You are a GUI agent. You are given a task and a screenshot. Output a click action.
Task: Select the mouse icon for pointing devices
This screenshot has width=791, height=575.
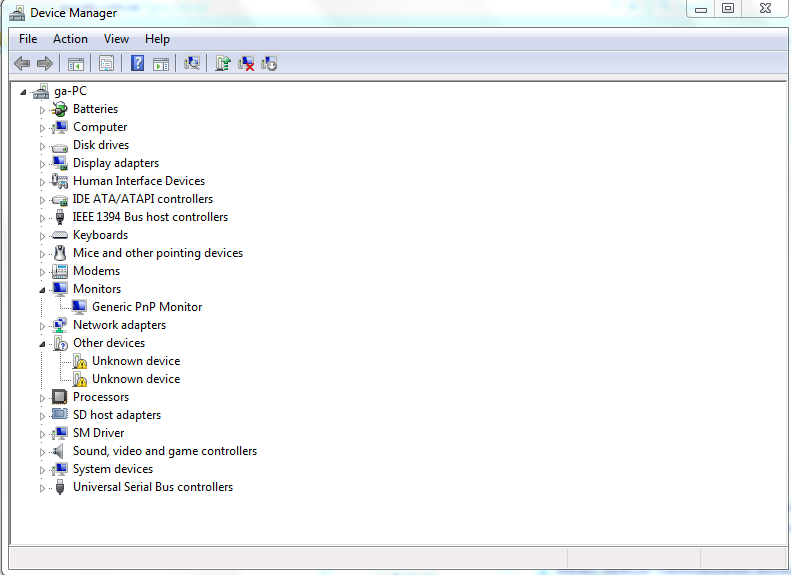point(60,253)
